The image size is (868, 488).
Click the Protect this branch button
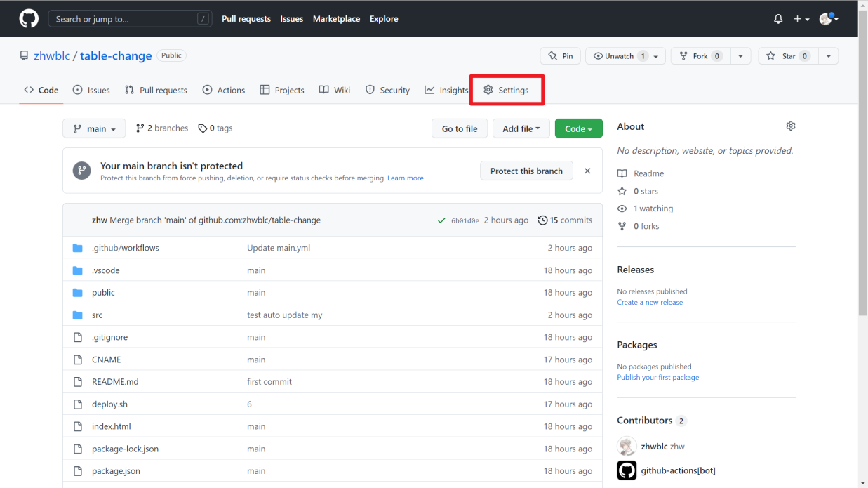[526, 171]
